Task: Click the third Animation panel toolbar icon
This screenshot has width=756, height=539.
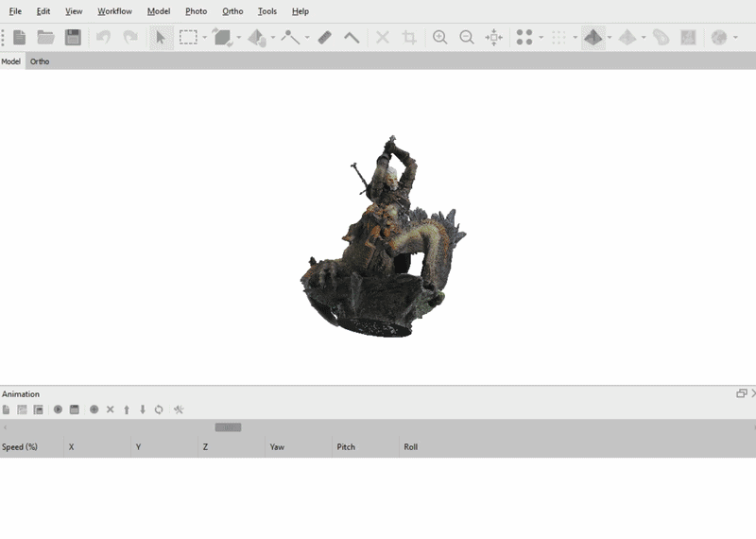Action: 38,409
